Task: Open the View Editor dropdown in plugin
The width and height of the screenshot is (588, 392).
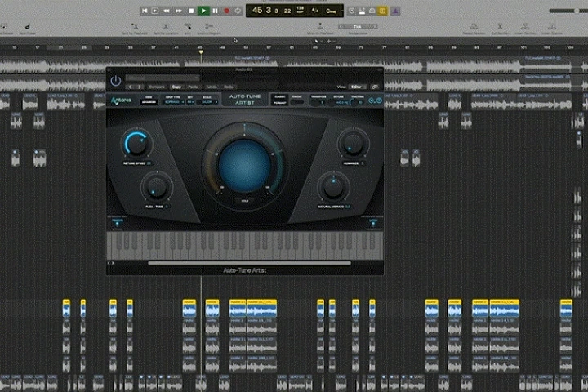Action: tap(356, 87)
